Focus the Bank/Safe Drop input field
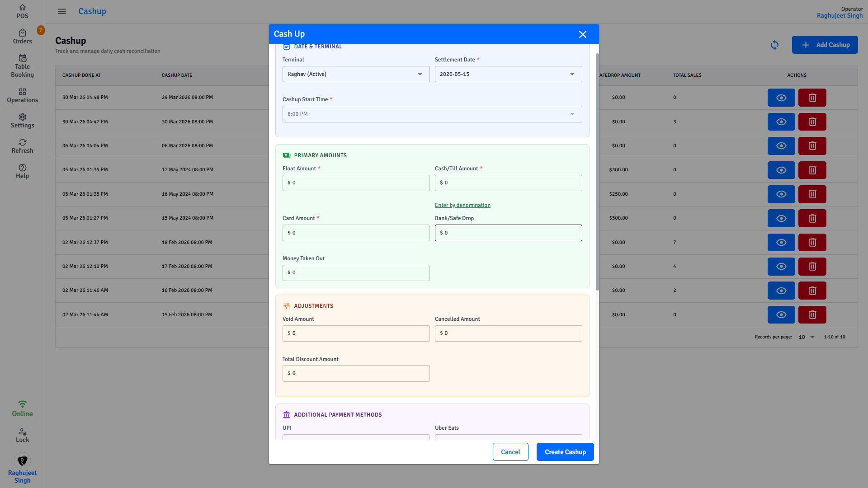This screenshot has height=488, width=868. [508, 233]
